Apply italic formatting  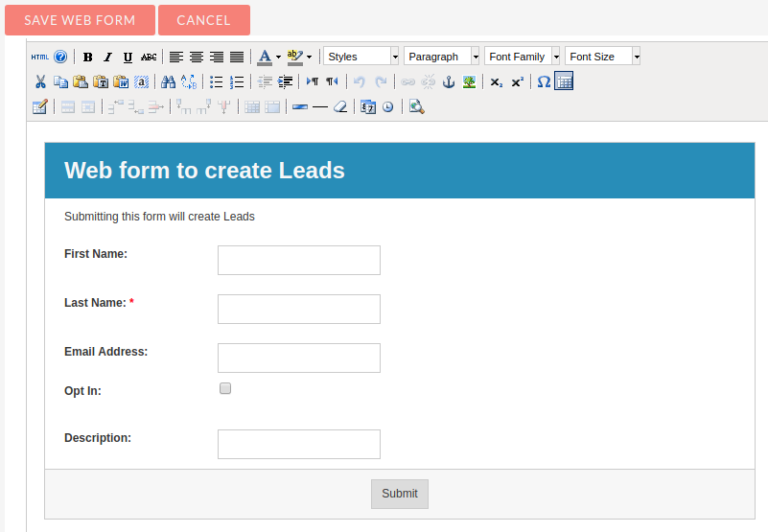[107, 57]
